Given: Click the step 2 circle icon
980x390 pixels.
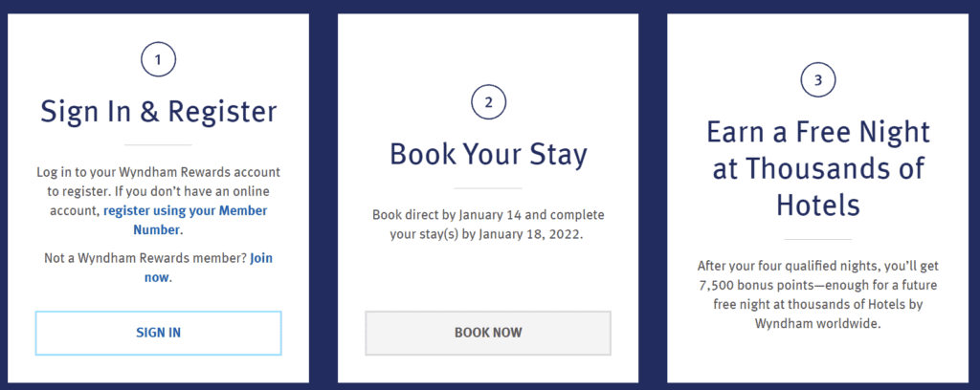Looking at the screenshot, I should coord(487,102).
